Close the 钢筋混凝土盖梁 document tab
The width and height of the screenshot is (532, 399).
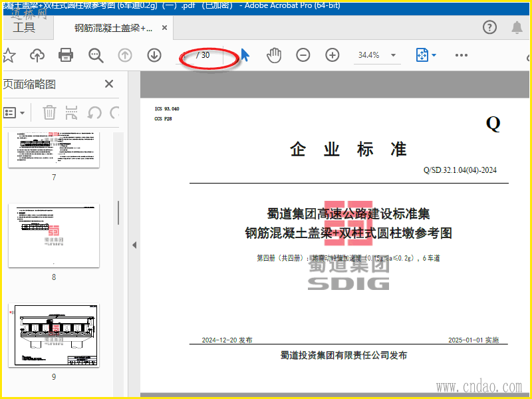[164, 28]
